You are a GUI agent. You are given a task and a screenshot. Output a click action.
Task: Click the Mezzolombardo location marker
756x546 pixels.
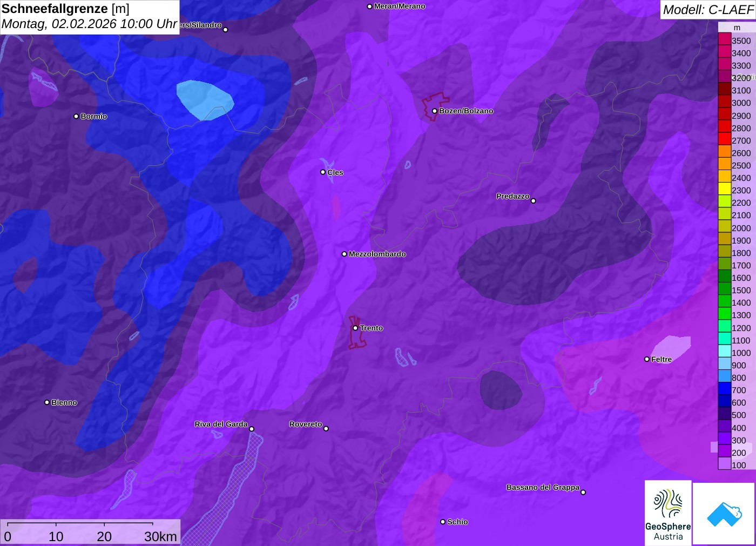point(345,254)
